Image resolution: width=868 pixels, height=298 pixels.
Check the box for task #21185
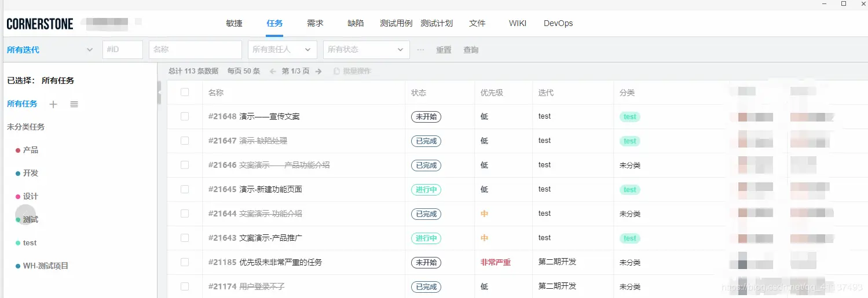(185, 262)
